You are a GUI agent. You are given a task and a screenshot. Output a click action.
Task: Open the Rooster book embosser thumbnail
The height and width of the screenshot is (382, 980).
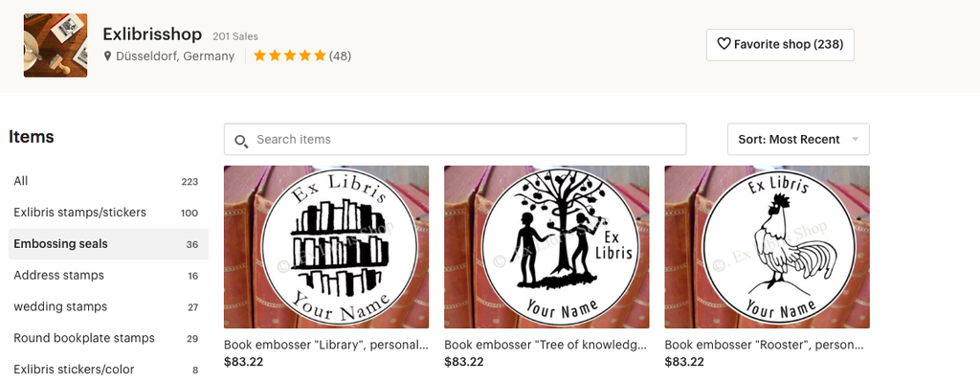(x=767, y=247)
